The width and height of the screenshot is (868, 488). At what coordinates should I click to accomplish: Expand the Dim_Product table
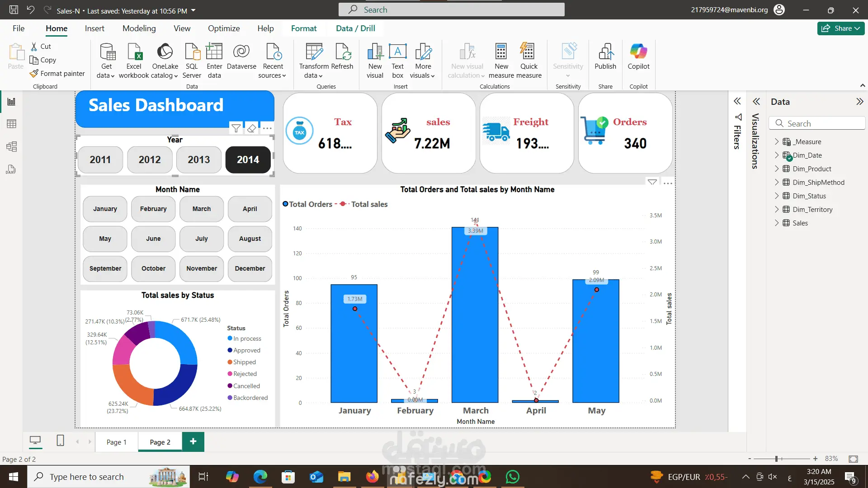[x=777, y=169]
